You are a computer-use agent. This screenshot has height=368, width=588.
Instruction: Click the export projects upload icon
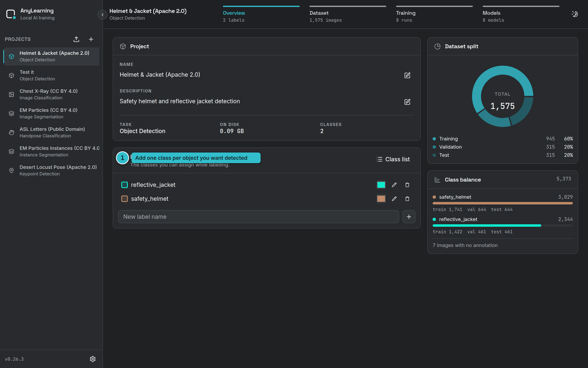click(x=76, y=39)
